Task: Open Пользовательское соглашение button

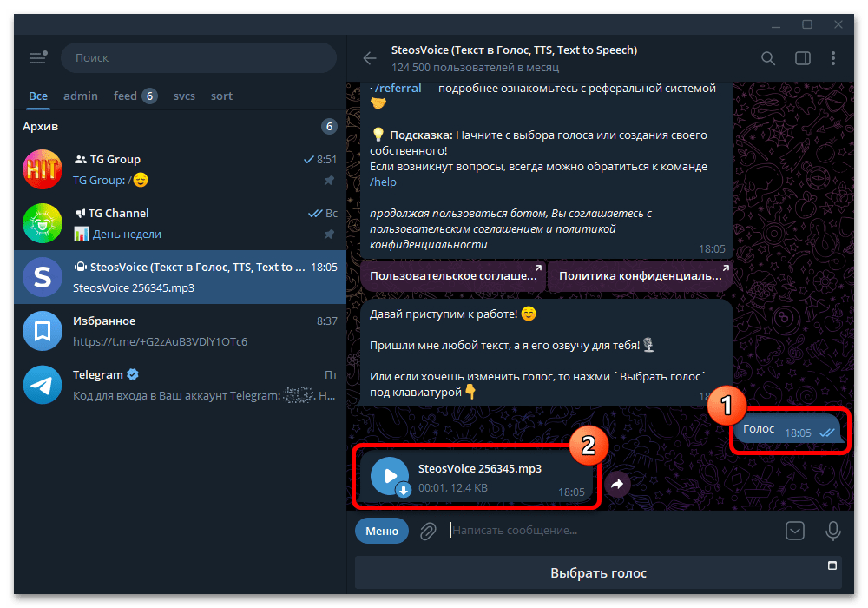Action: 453,275
